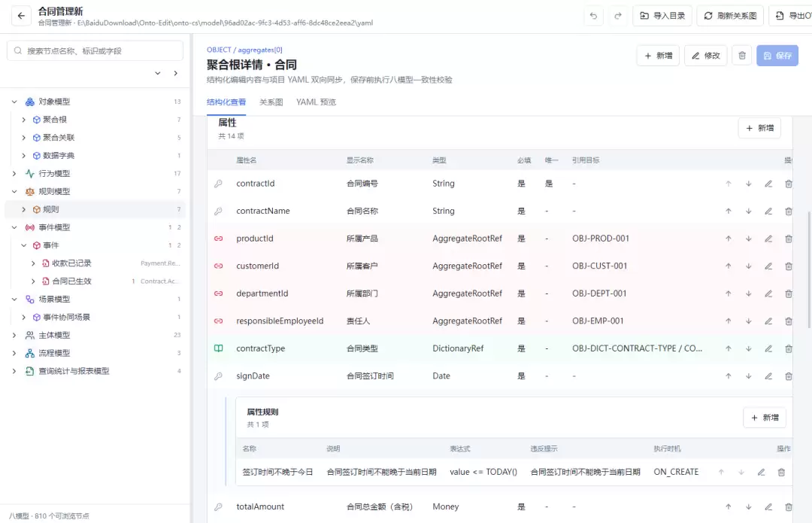The height and width of the screenshot is (523, 812).
Task: Move the contractName row down
Action: (x=749, y=211)
